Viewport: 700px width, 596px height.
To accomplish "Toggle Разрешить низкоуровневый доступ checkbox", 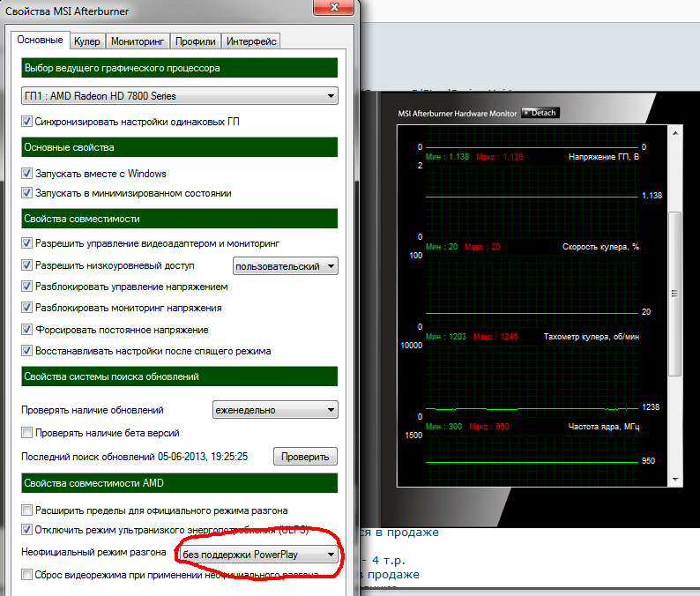I will click(26, 265).
